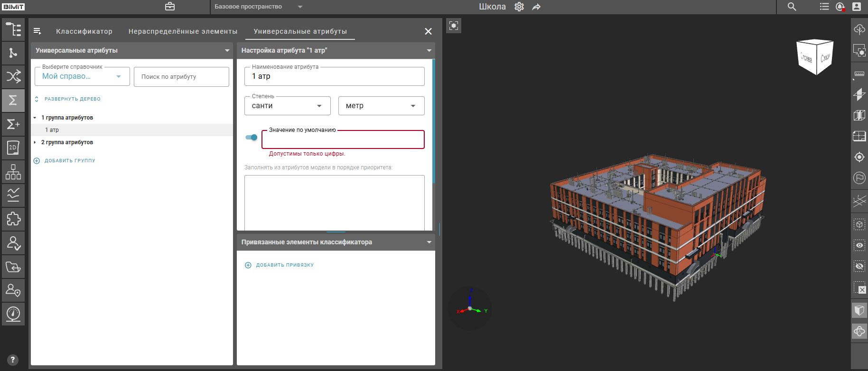Click the help question mark icon
This screenshot has width=868, height=371.
point(13,360)
